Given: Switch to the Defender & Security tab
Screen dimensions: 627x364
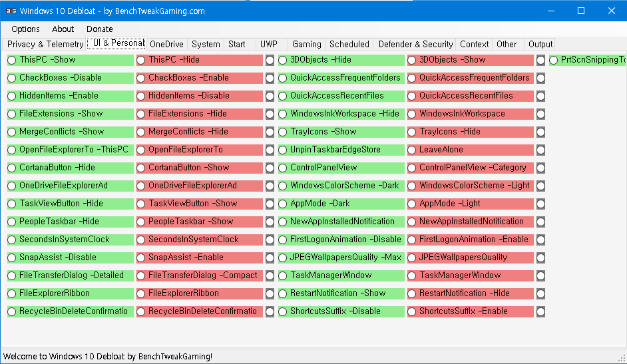Looking at the screenshot, I should 415,44.
